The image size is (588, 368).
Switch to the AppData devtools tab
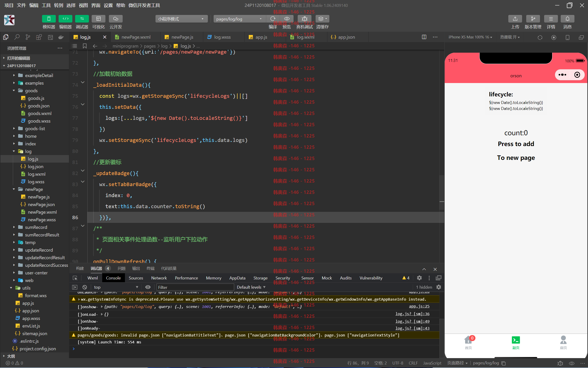coord(237,278)
